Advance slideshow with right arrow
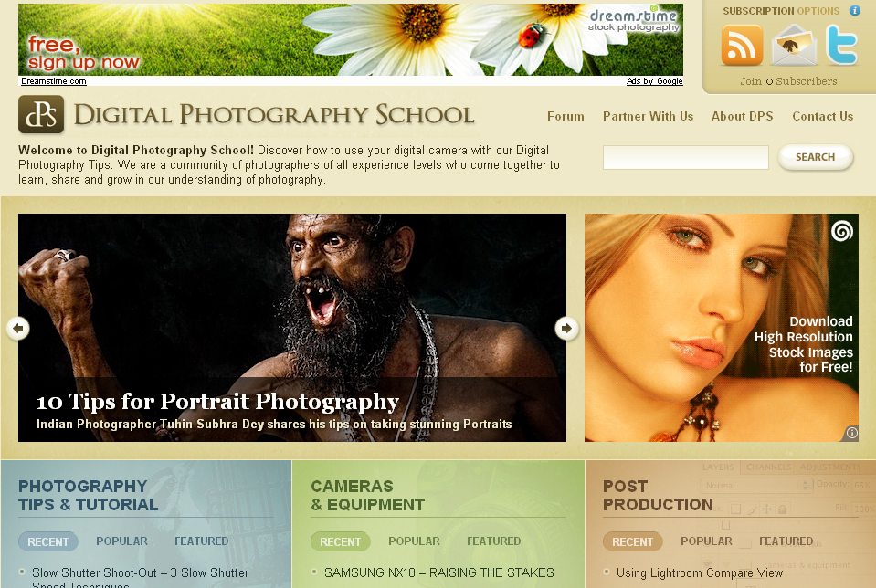 click(x=566, y=328)
